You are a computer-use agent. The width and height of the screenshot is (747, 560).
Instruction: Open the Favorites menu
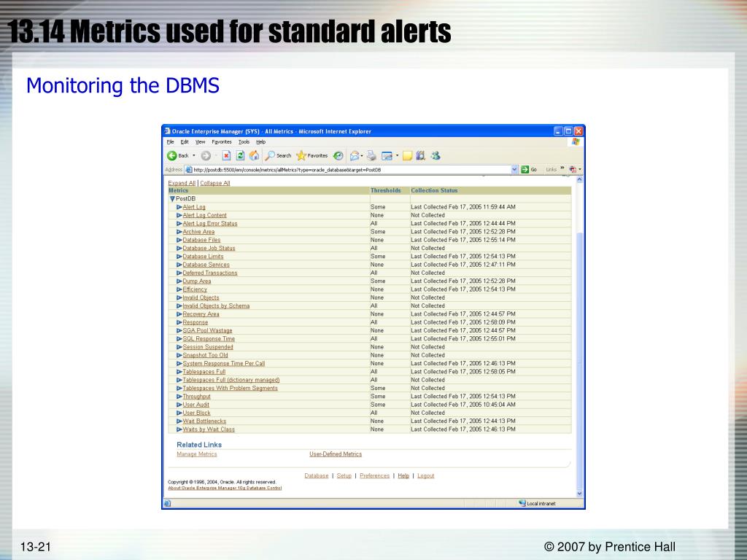click(x=222, y=142)
